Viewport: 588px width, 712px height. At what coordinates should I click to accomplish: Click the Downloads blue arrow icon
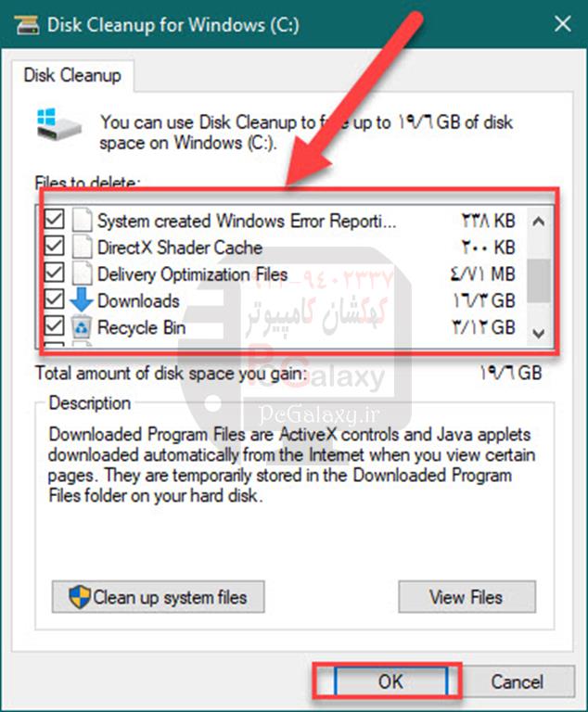[x=82, y=300]
